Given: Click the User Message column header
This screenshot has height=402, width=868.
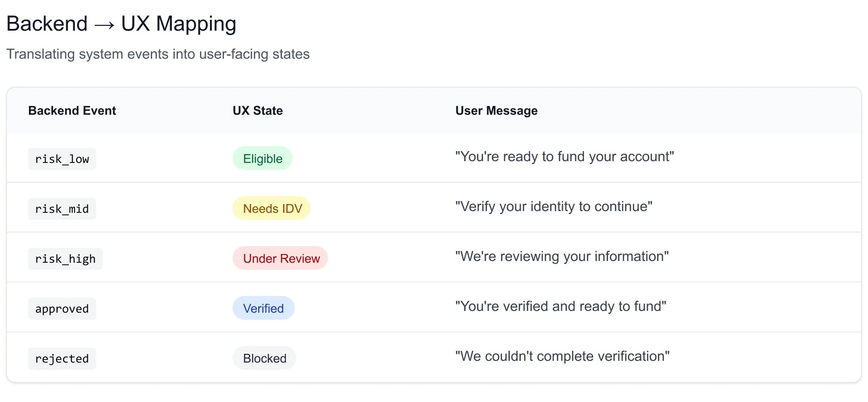Looking at the screenshot, I should (x=496, y=111).
